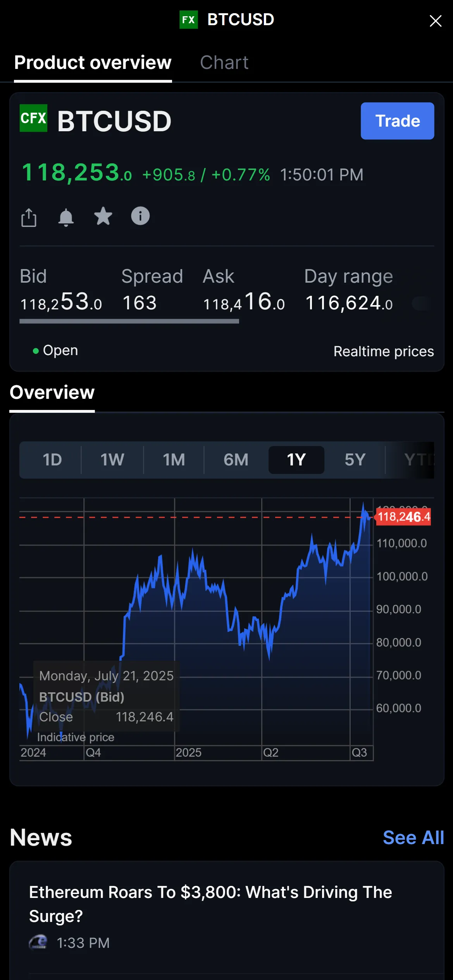Click the Realtime prices label

coord(384,352)
